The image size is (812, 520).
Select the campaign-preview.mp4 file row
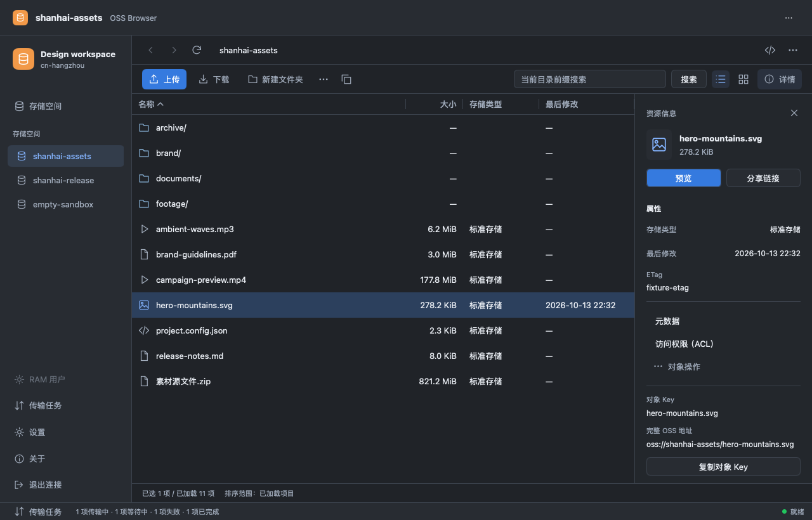coord(383,280)
